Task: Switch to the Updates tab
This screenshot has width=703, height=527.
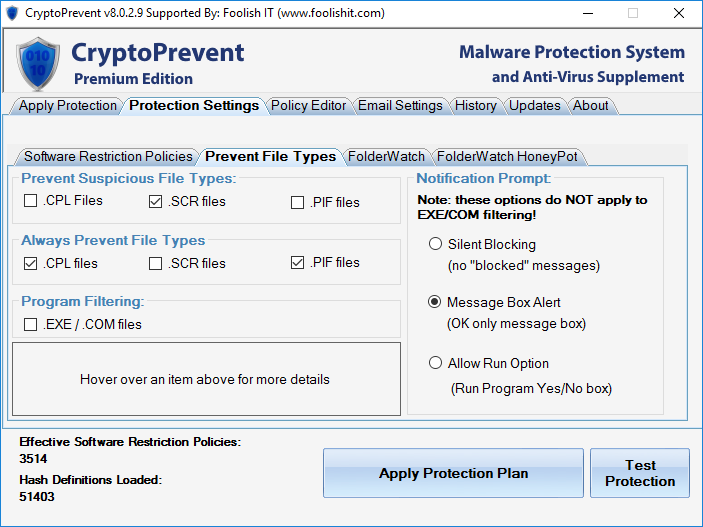Action: click(535, 105)
